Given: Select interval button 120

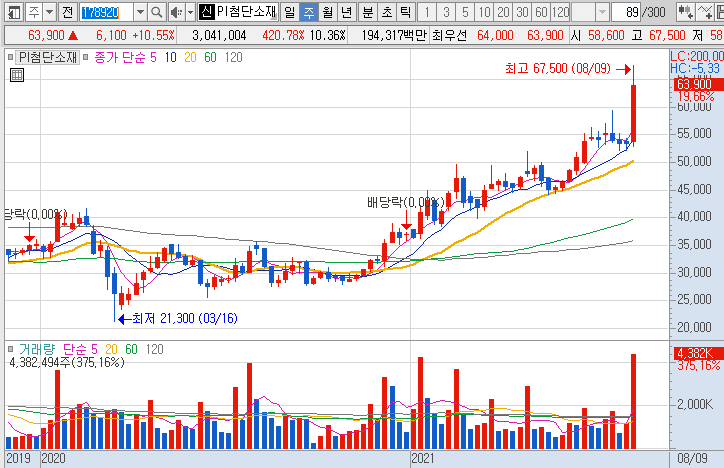Looking at the screenshot, I should click(560, 12).
